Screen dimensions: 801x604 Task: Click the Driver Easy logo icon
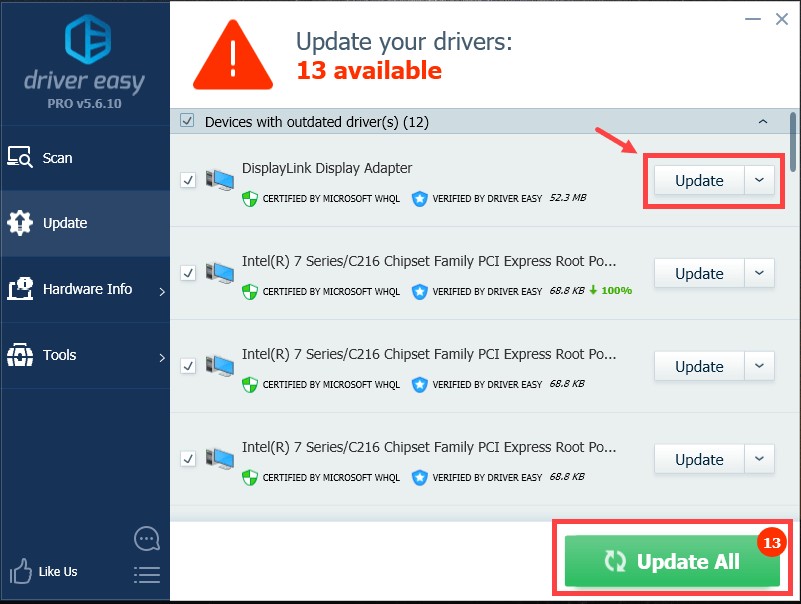click(88, 39)
